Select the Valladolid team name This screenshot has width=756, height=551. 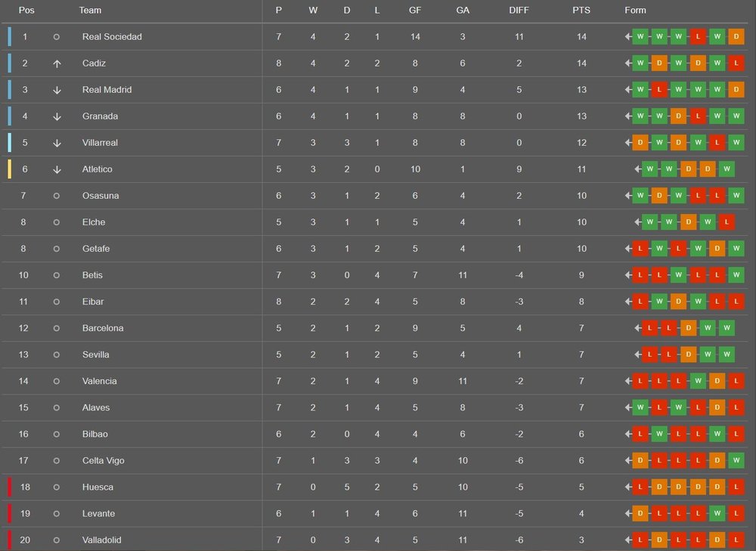pos(102,540)
